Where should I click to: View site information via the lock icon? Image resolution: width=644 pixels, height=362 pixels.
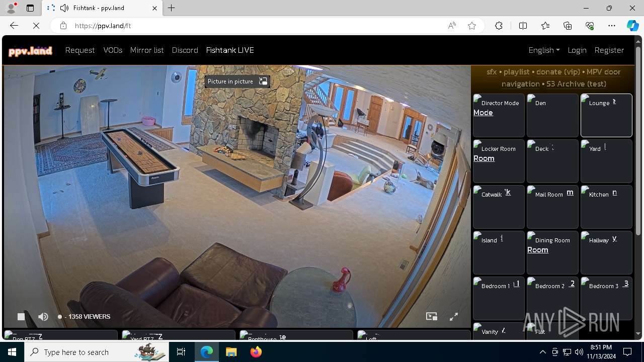coord(63,26)
